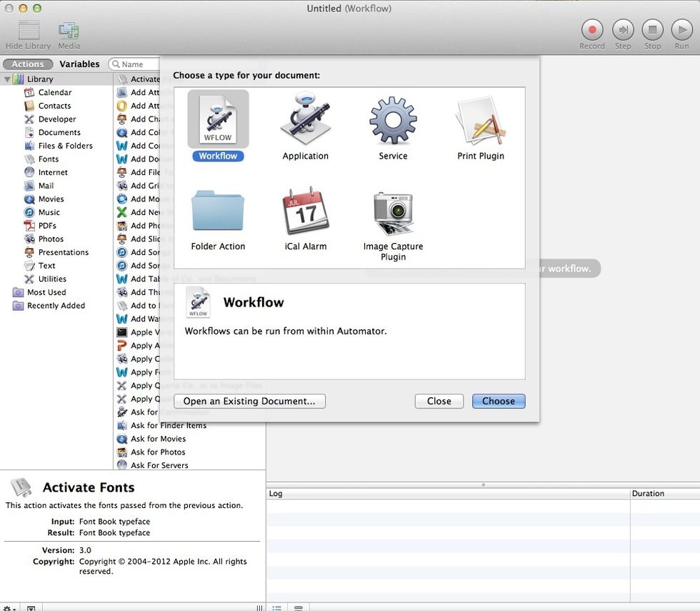The image size is (700, 611).
Task: Select the Internet category
Action: click(53, 172)
